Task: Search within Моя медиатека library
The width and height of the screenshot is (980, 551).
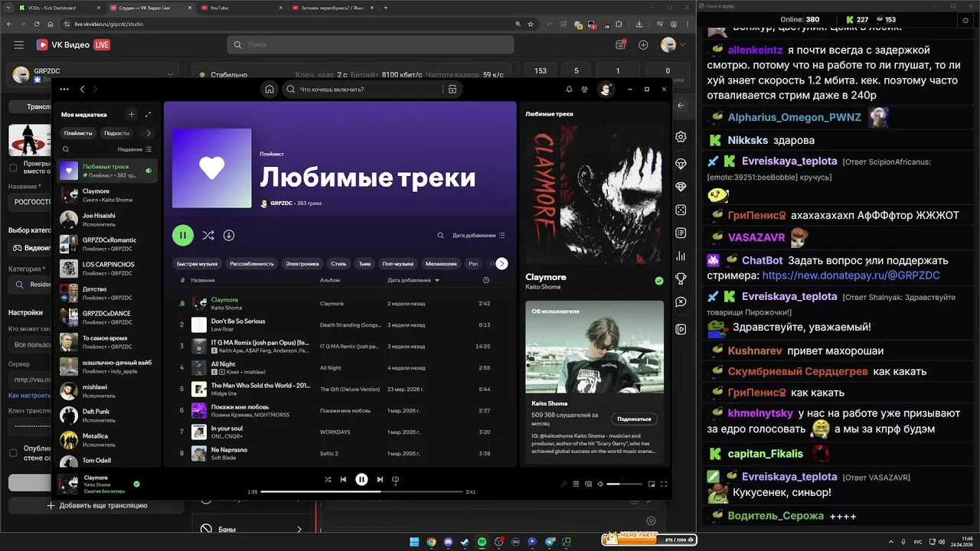Action: click(66, 149)
